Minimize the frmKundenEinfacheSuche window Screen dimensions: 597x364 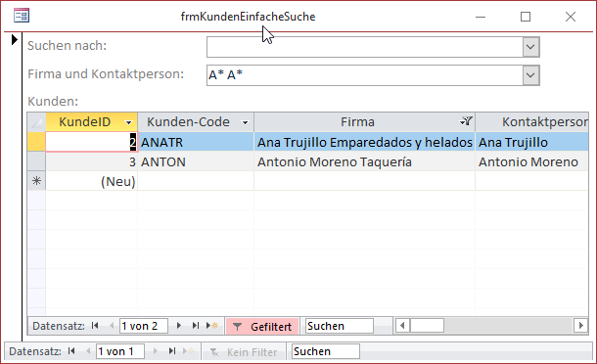tap(481, 17)
